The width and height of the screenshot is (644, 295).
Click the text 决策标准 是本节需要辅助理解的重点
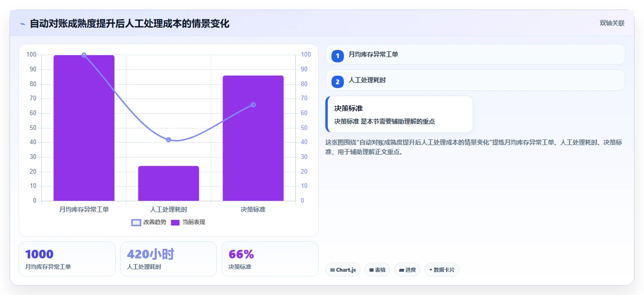tap(384, 121)
